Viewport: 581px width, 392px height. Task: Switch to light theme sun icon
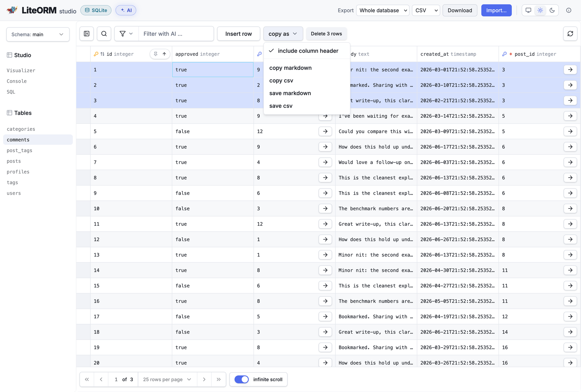click(x=540, y=10)
